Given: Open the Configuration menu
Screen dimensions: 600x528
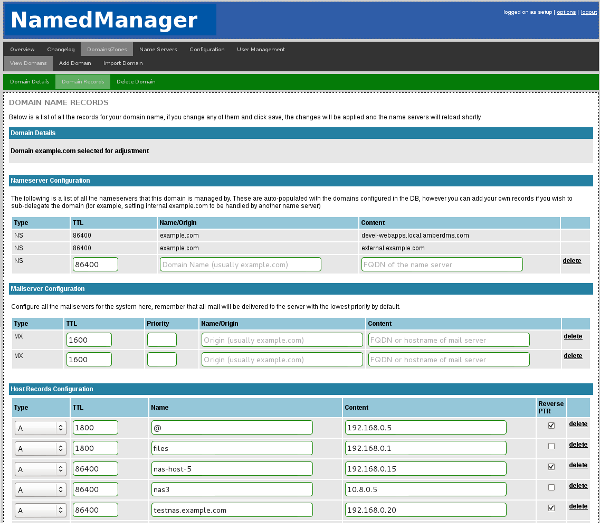Looking at the screenshot, I should tap(207, 49).
